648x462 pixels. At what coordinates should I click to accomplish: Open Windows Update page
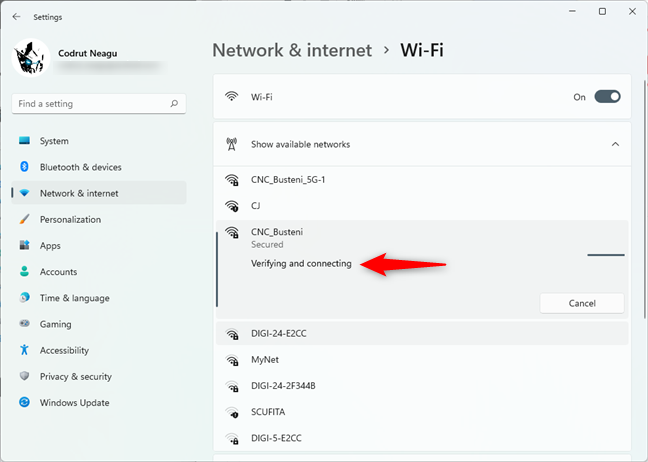coord(99,402)
